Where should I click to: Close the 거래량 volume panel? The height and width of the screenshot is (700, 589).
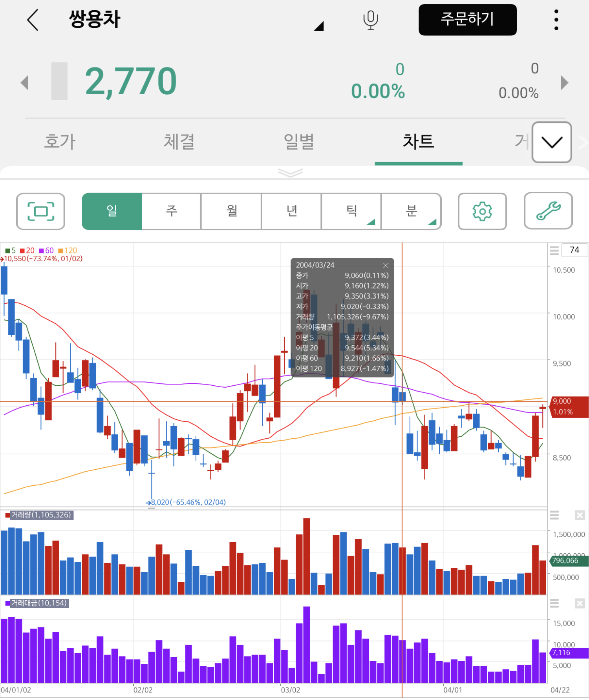(x=580, y=515)
